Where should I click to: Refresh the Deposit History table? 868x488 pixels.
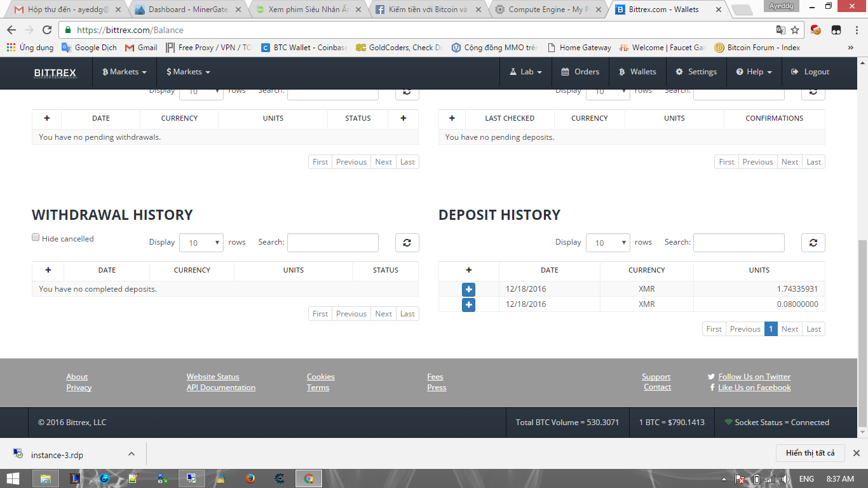pos(813,242)
